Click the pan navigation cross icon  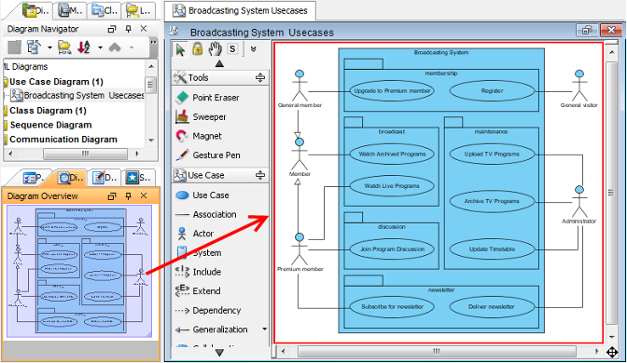612,352
